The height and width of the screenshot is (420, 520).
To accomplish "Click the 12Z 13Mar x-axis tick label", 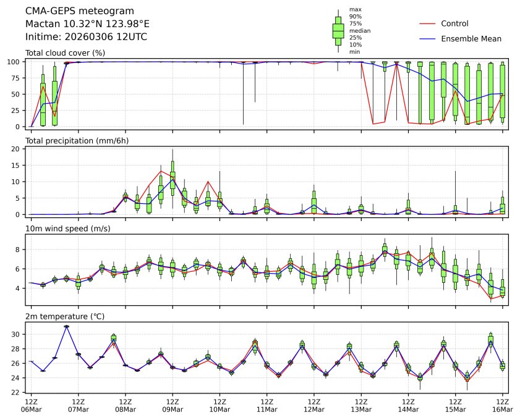I will [360, 405].
